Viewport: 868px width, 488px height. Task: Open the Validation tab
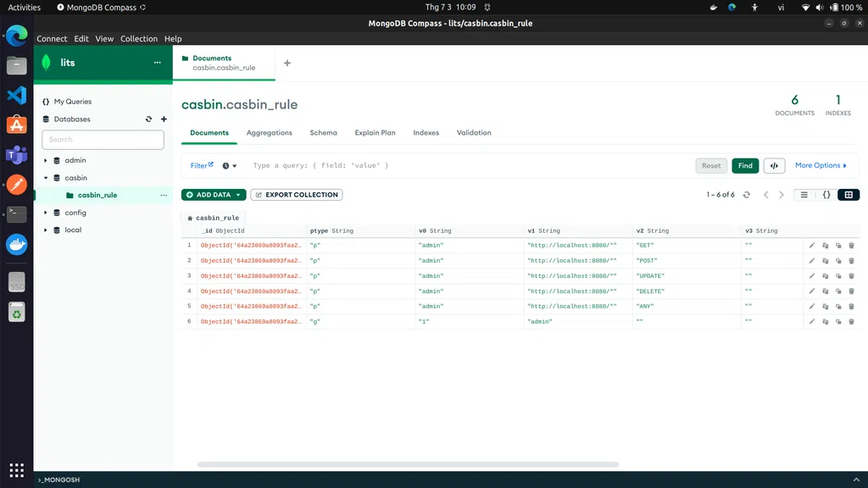[474, 133]
